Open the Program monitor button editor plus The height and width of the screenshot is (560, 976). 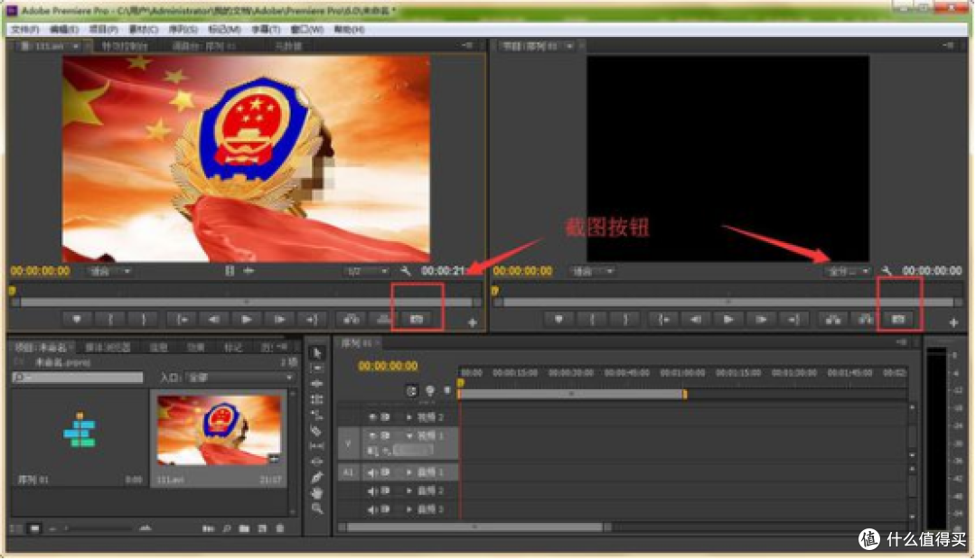pos(953,322)
